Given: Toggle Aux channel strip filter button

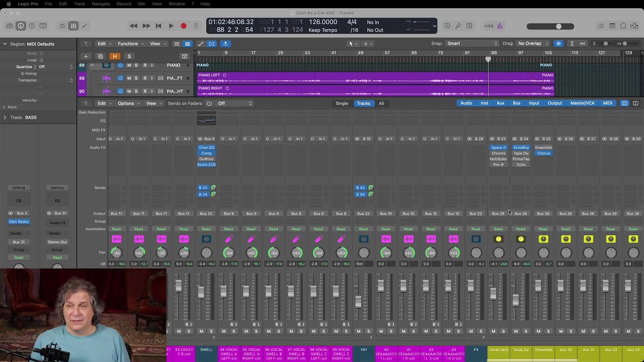Looking at the screenshot, I should 501,104.
